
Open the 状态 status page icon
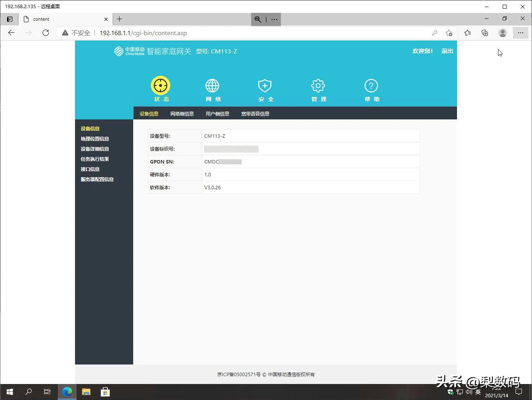tap(160, 85)
